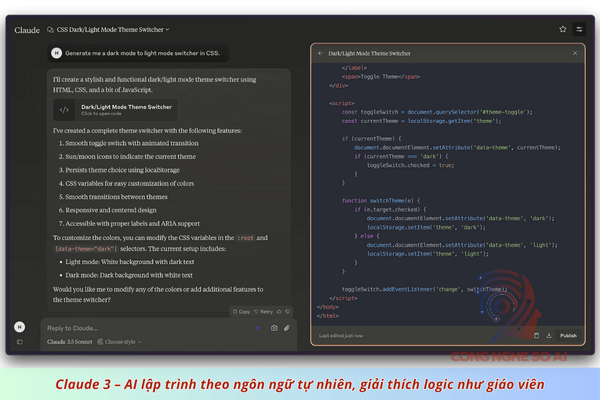Click the ':root' inline code text

(245, 238)
